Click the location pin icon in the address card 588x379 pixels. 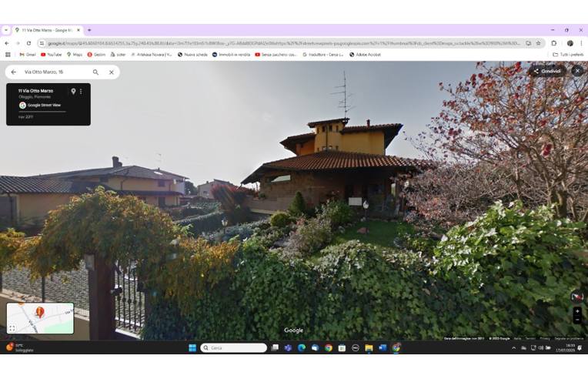pyautogui.click(x=74, y=91)
